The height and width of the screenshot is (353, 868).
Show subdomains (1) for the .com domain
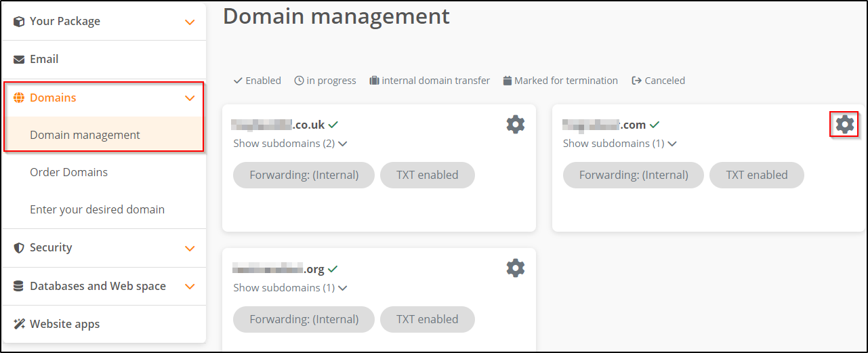click(619, 144)
